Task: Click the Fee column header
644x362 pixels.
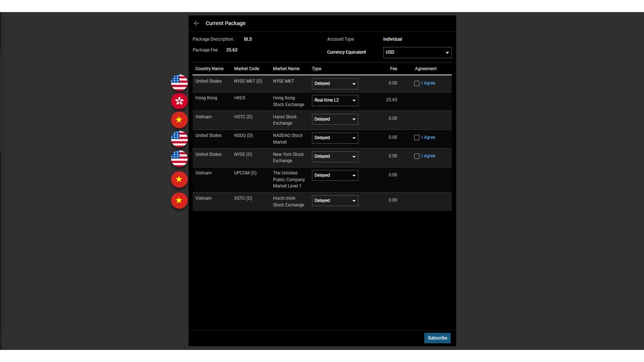Action: [393, 69]
